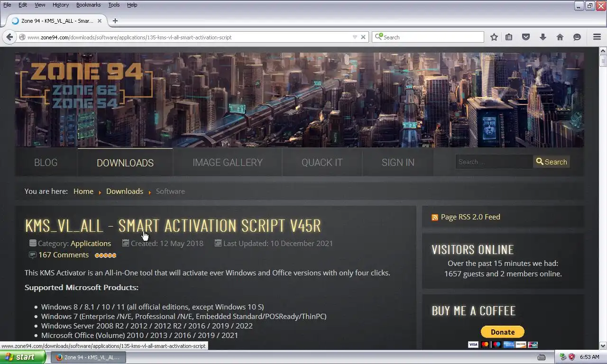The height and width of the screenshot is (364, 607).
Task: Click the five-star rating icons
Action: coord(105,255)
